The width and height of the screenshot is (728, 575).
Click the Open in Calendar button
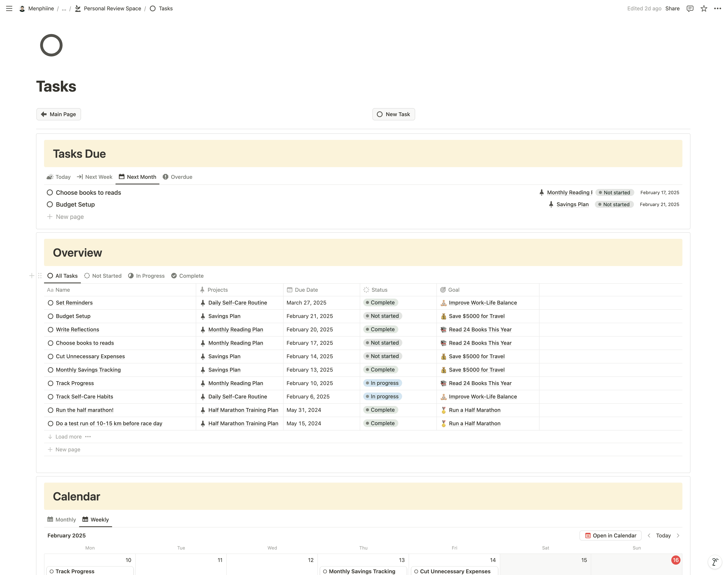610,535
